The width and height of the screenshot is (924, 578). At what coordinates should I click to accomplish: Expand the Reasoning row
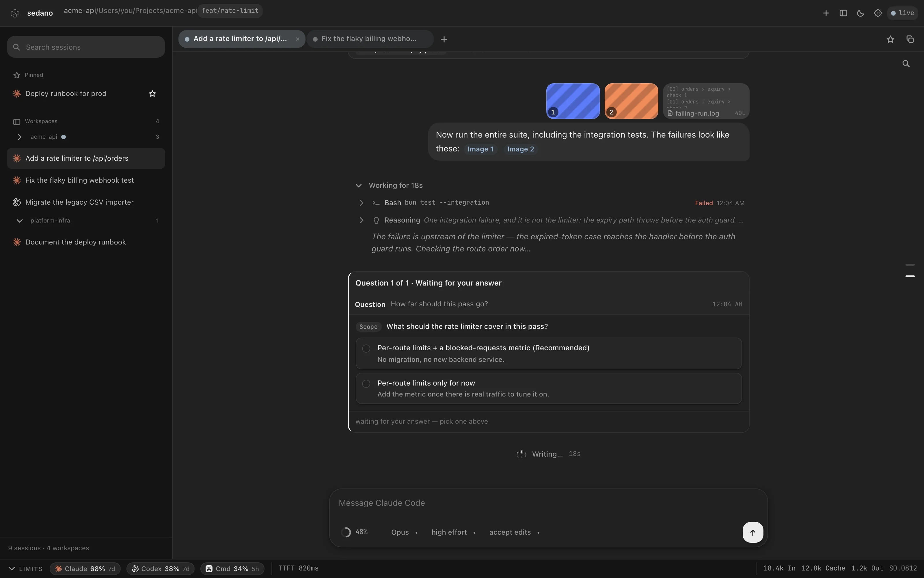pyautogui.click(x=361, y=220)
